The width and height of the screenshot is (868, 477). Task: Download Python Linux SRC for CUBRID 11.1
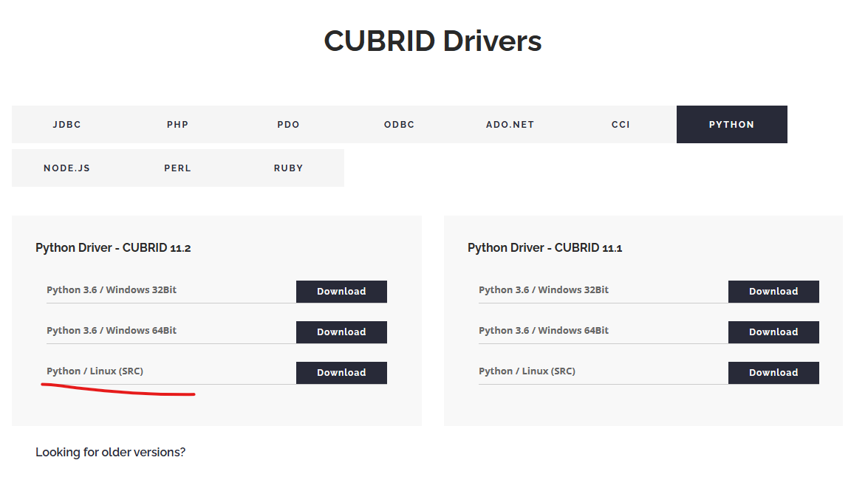(773, 373)
